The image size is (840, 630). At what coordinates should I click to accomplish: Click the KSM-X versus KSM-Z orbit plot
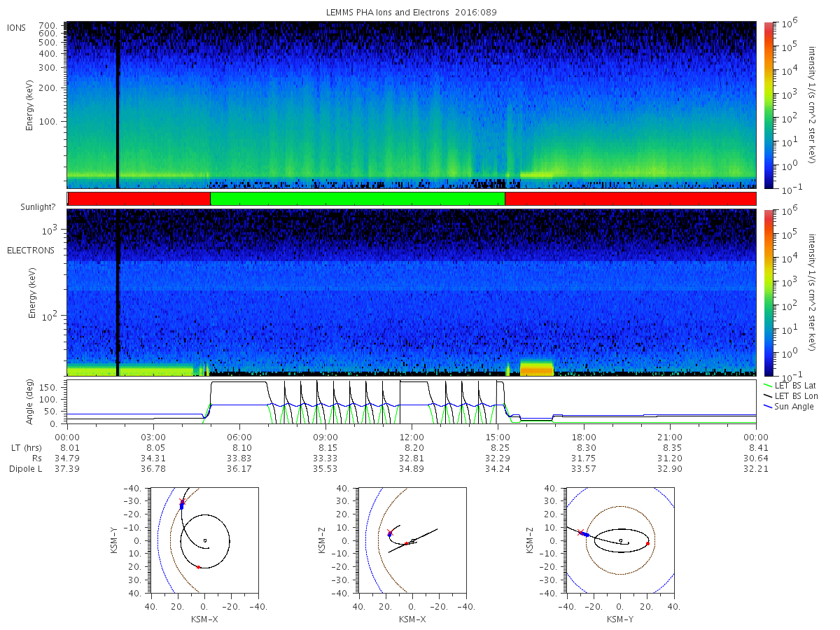click(412, 540)
